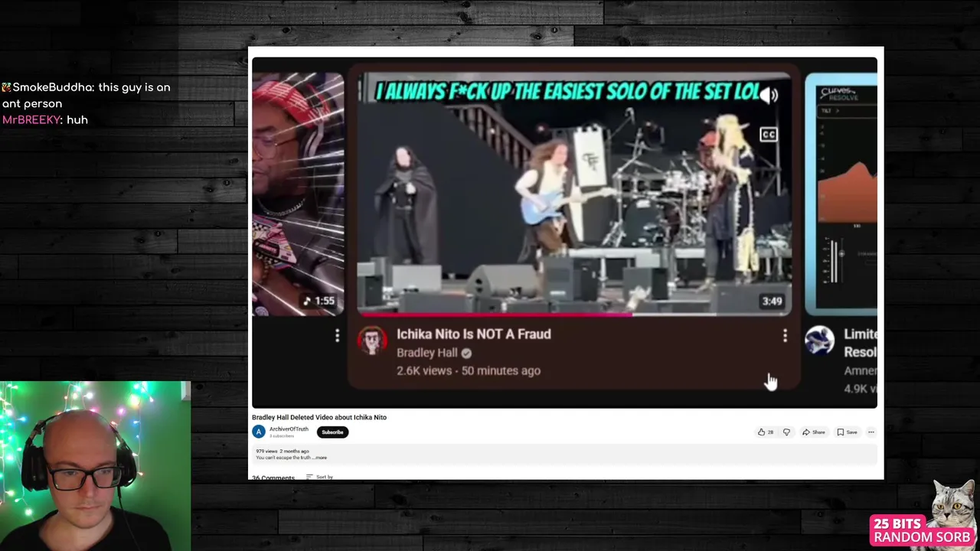The height and width of the screenshot is (551, 980).
Task: Open the left 1:55 video thumbnail
Action: click(x=298, y=194)
